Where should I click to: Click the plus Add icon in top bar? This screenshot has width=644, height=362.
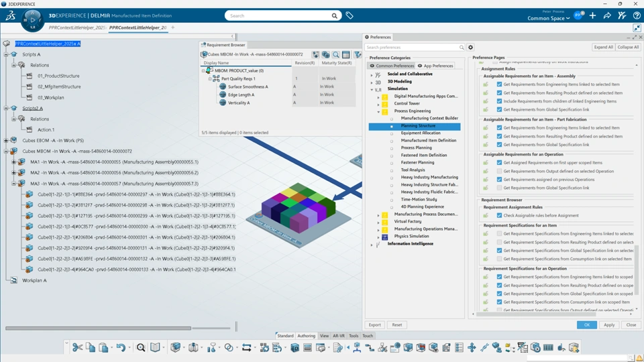(592, 15)
